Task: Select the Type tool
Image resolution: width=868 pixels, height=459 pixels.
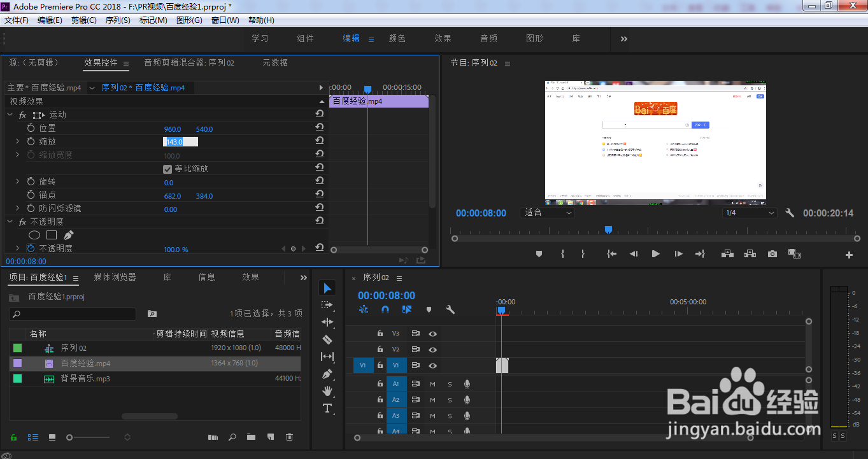Action: [327, 408]
